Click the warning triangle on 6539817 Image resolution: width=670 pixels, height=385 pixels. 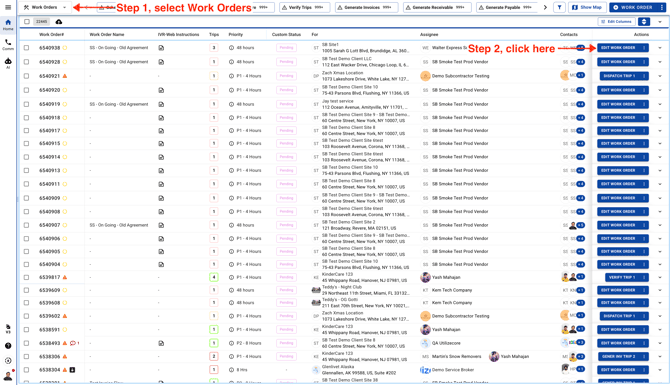[65, 277]
